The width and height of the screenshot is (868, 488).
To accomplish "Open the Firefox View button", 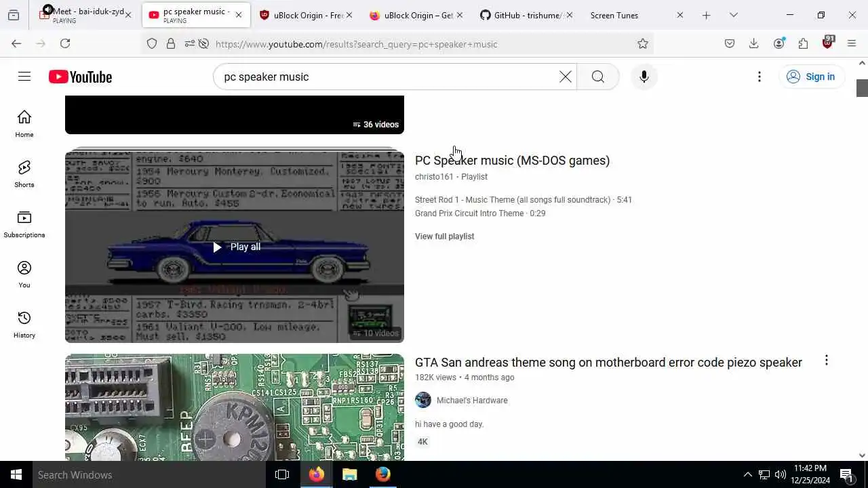I will pos(14,15).
